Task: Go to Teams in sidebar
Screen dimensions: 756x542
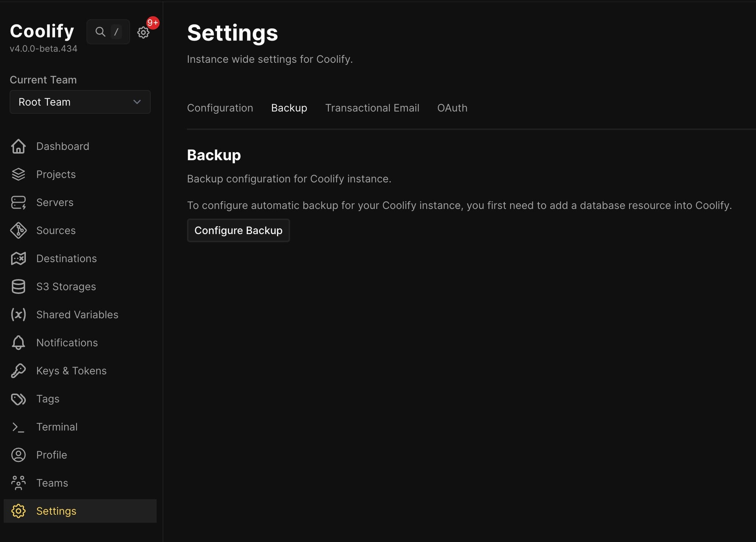Action: click(52, 483)
